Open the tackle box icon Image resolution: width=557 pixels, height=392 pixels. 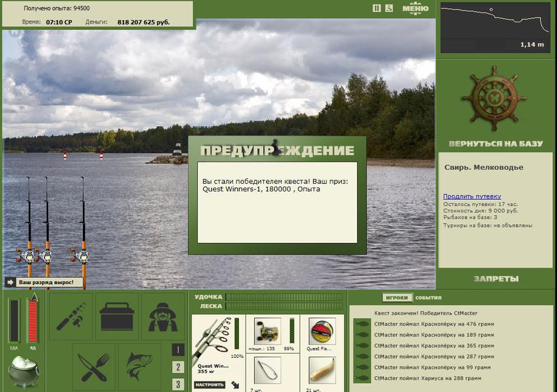[x=117, y=315]
